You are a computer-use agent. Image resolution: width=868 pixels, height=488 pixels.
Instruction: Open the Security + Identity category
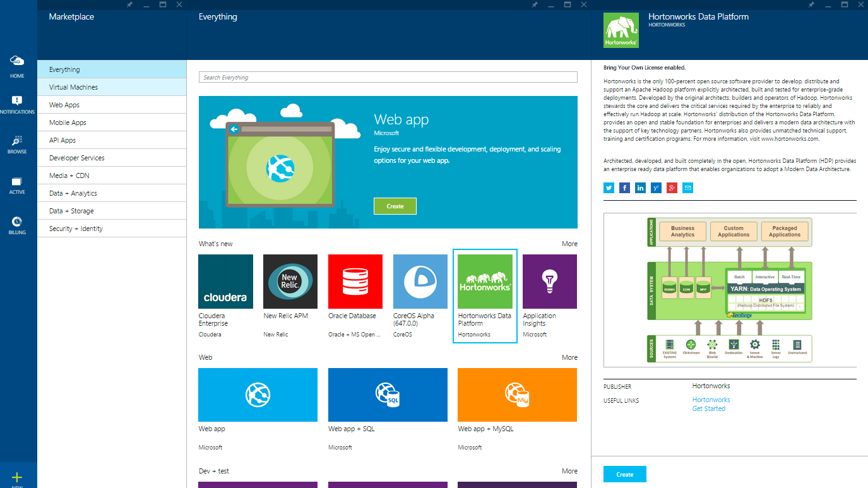pos(76,229)
